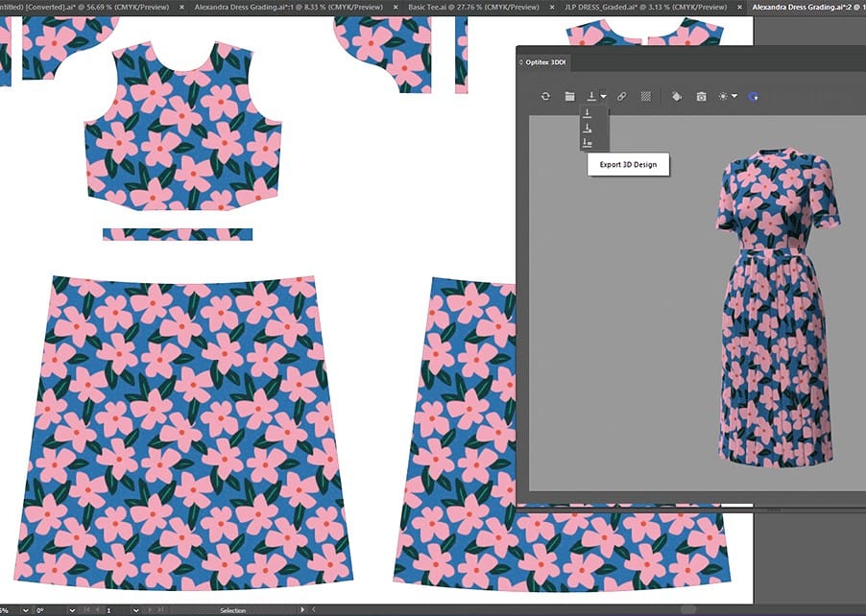Screen dimensions: 866x616
Task: Expand the lighting options dropdown arrow
Action: point(734,97)
